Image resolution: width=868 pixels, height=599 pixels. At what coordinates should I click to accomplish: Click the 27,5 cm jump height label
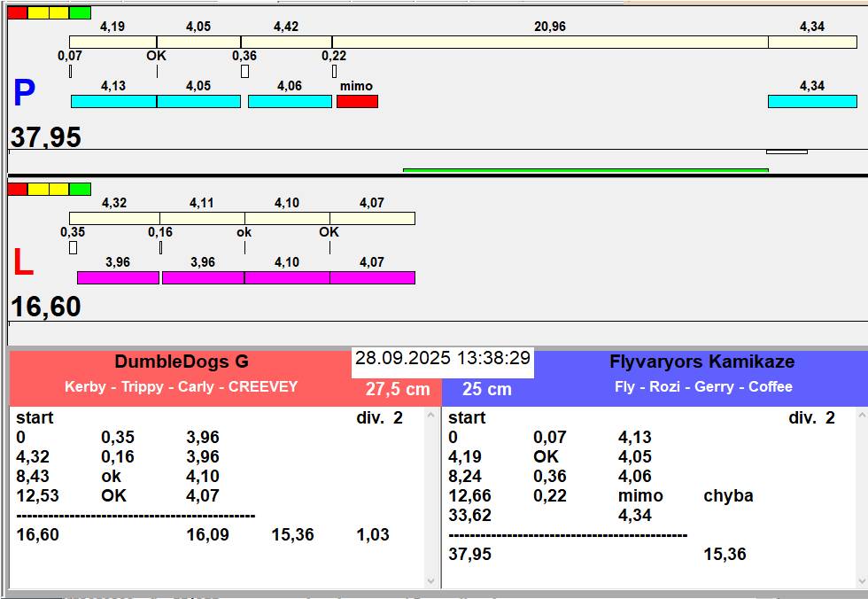398,389
